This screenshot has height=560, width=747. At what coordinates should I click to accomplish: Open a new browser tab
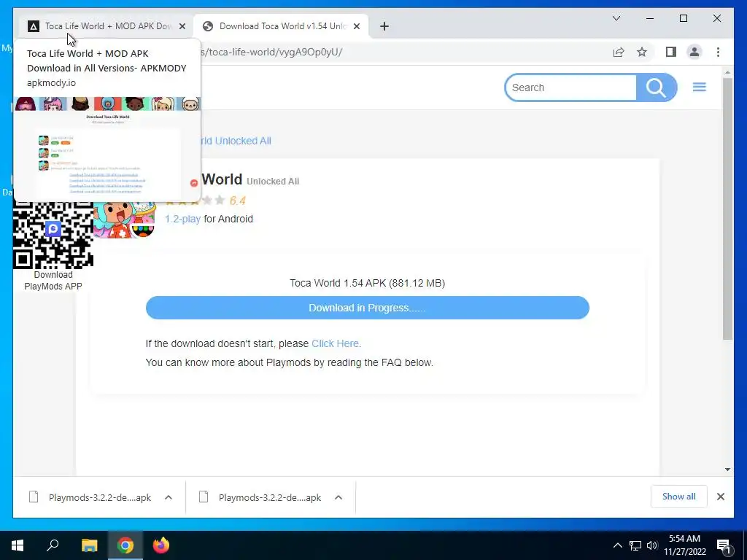click(384, 26)
